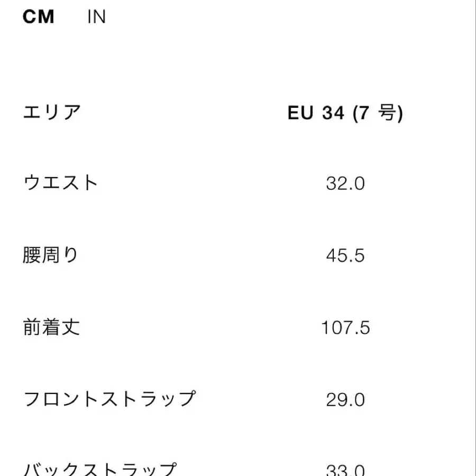Screen dimensions: 476x476
Task: Select the front length value 107.5
Action: (346, 328)
